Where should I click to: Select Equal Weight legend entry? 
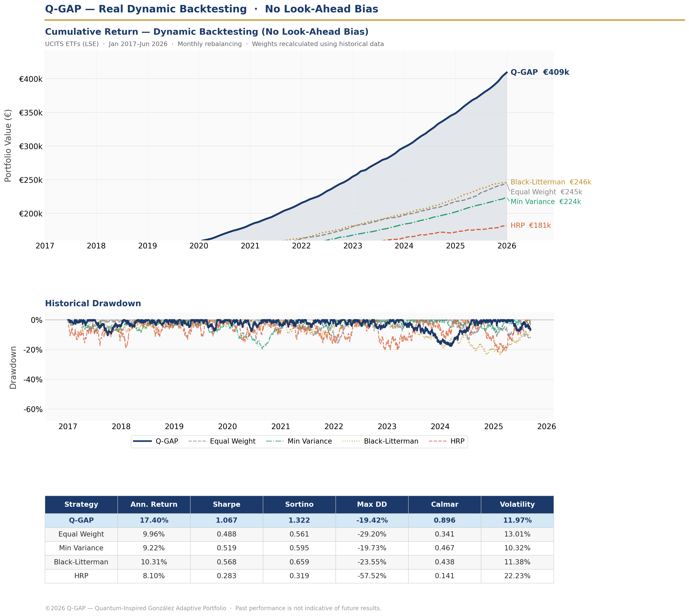pos(222,441)
